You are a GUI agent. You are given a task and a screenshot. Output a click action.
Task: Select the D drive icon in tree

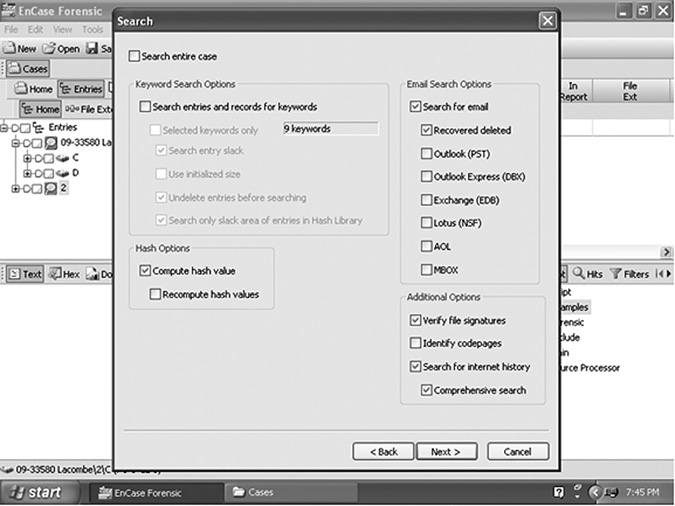tap(63, 173)
